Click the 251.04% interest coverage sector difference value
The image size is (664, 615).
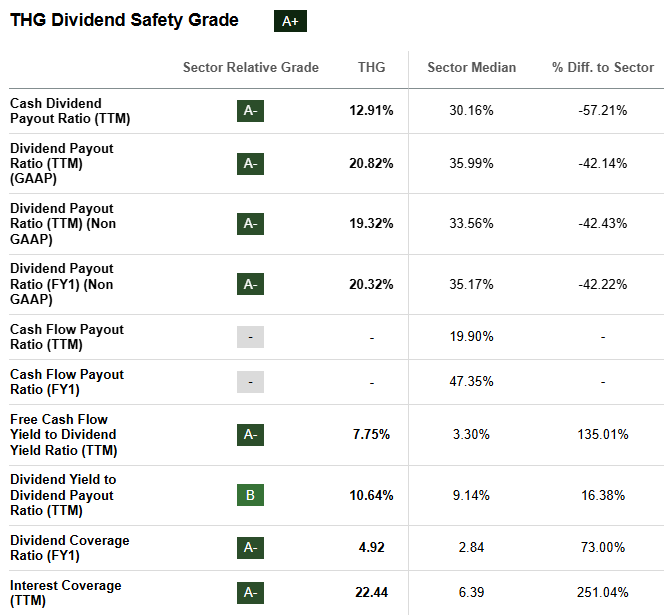[x=602, y=593]
